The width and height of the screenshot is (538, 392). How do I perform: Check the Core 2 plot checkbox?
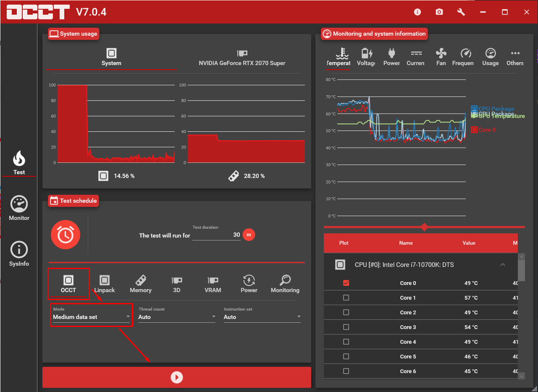346,312
